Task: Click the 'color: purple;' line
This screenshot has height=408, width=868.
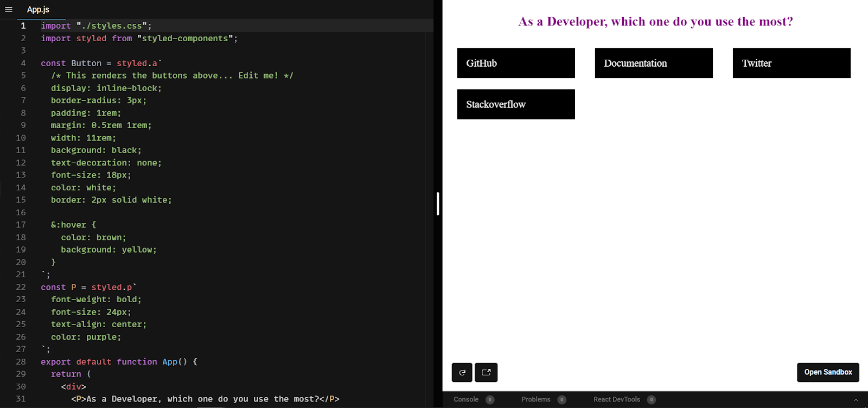Action: tap(86, 337)
